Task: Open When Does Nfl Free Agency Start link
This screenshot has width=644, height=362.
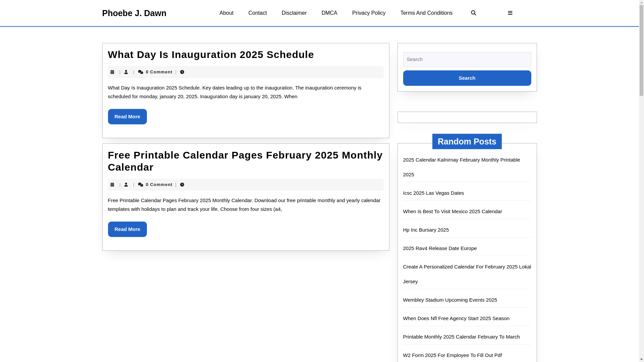Action: 456,318
